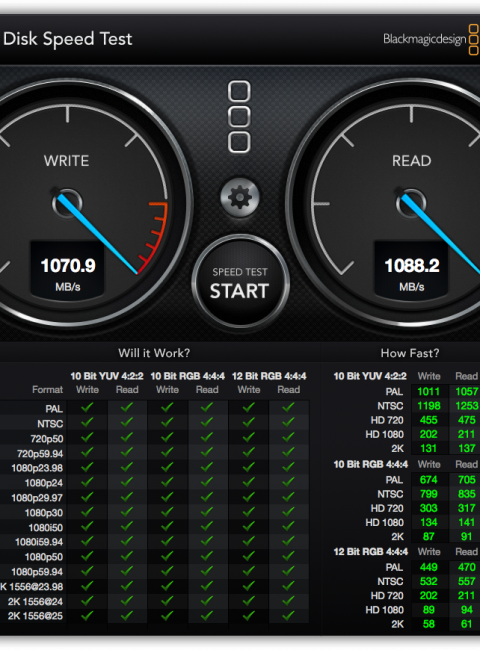
Task: Click the 131 2K write value
Action: pyautogui.click(x=429, y=449)
